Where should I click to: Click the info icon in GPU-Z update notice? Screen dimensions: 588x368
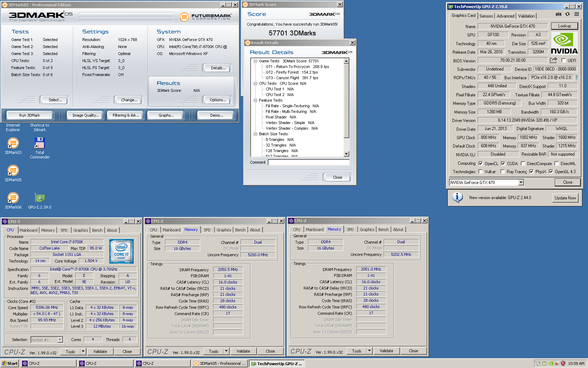(x=457, y=197)
